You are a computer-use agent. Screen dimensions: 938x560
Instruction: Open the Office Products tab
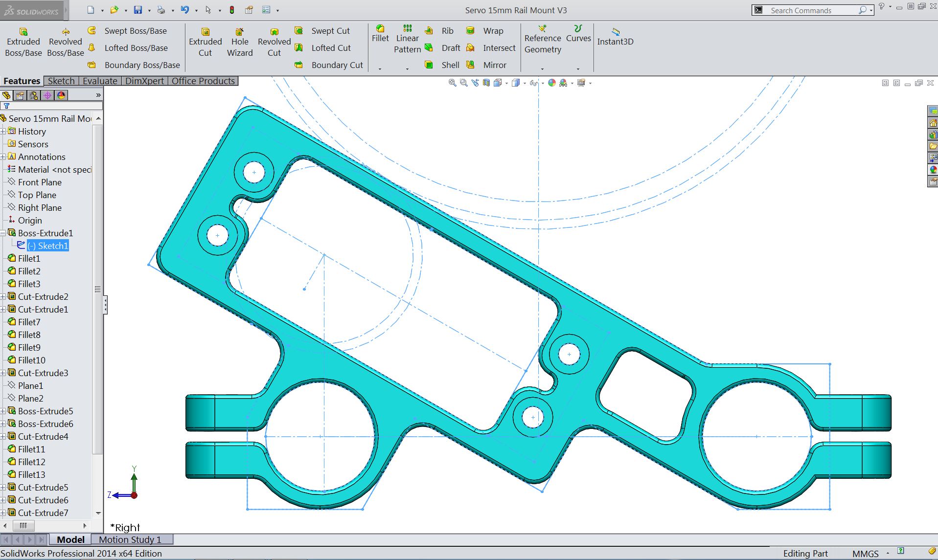203,81
